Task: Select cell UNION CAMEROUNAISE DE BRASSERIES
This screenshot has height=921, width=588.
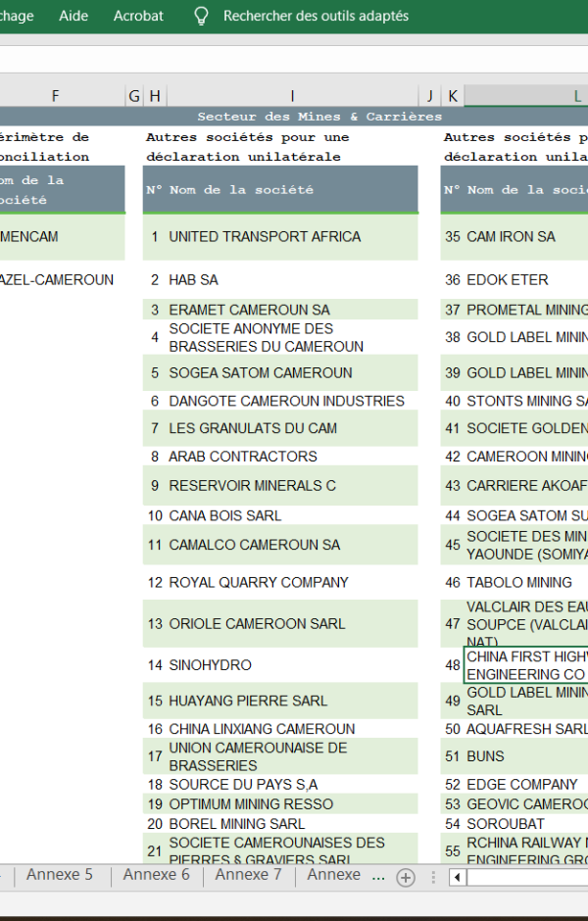Action: coord(293,756)
